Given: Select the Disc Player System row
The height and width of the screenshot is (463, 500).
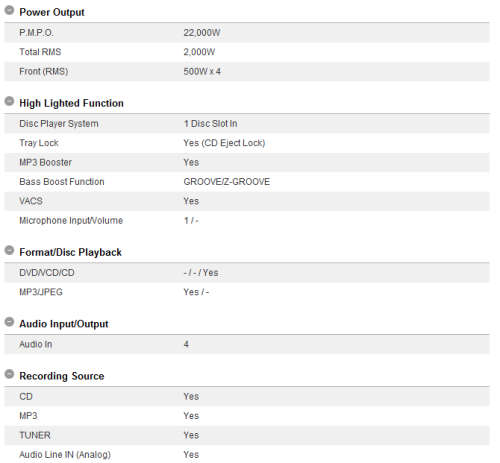Looking at the screenshot, I should click(x=247, y=124).
